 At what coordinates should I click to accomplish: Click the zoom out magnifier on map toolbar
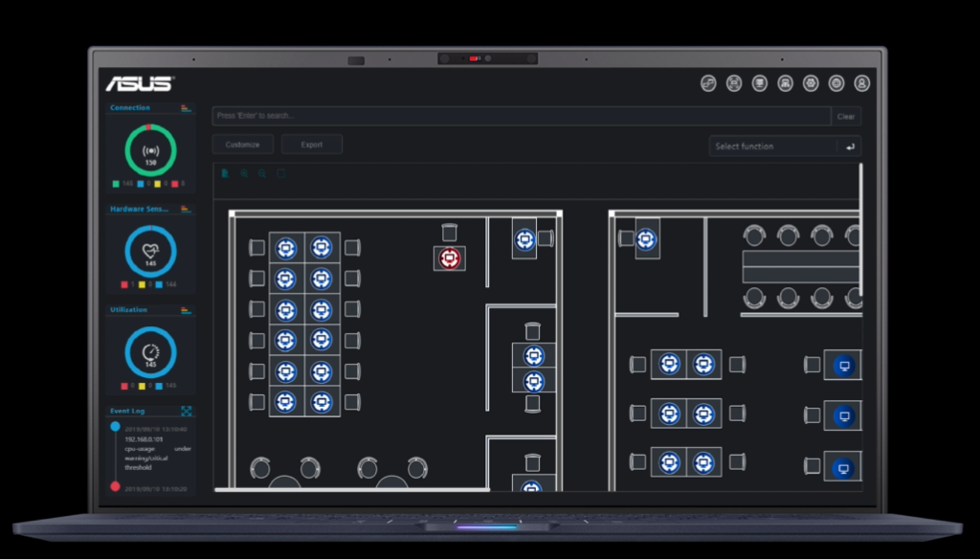[262, 174]
